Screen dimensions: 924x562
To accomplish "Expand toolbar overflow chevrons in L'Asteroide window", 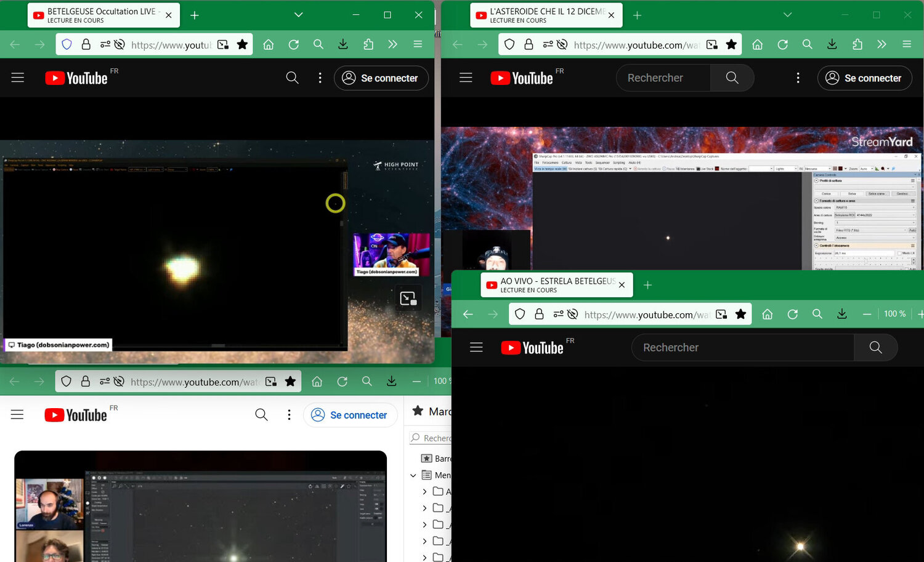I will click(882, 44).
